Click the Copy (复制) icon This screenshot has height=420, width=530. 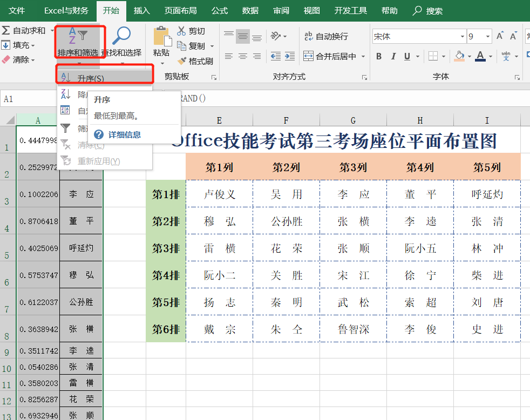point(181,46)
